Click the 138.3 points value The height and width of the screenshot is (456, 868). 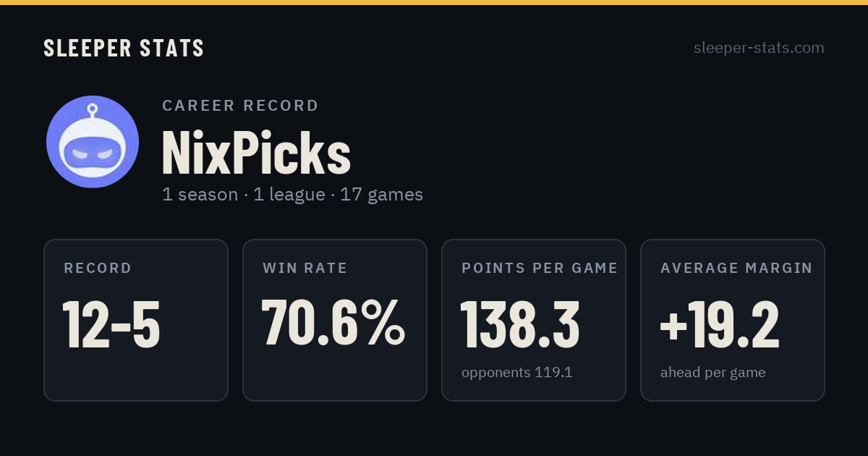click(x=520, y=324)
